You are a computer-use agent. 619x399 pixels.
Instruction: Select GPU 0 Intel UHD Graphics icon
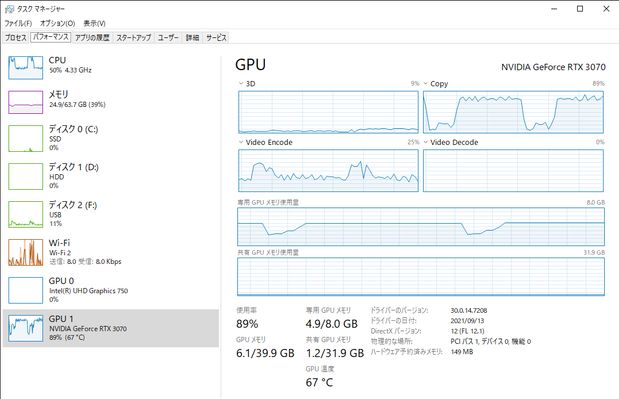coord(26,290)
